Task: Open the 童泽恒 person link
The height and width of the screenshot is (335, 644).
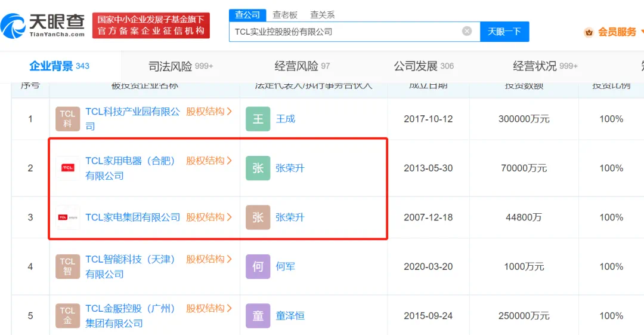Action: click(290, 316)
